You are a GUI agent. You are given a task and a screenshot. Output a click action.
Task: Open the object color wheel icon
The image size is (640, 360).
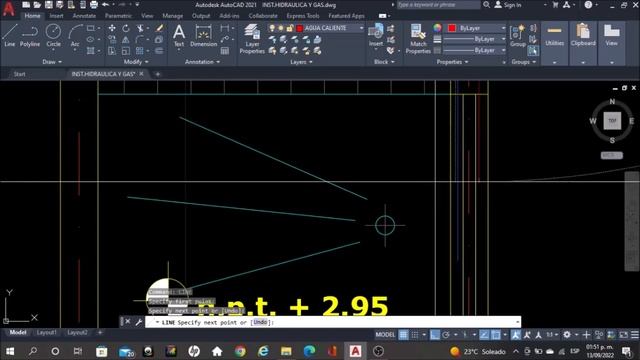pos(437,28)
